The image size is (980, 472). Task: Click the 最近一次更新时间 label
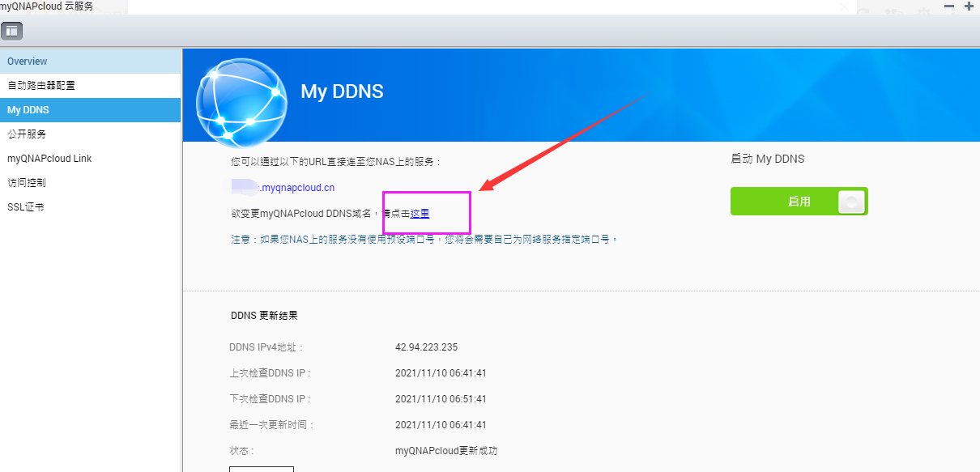[x=272, y=425]
